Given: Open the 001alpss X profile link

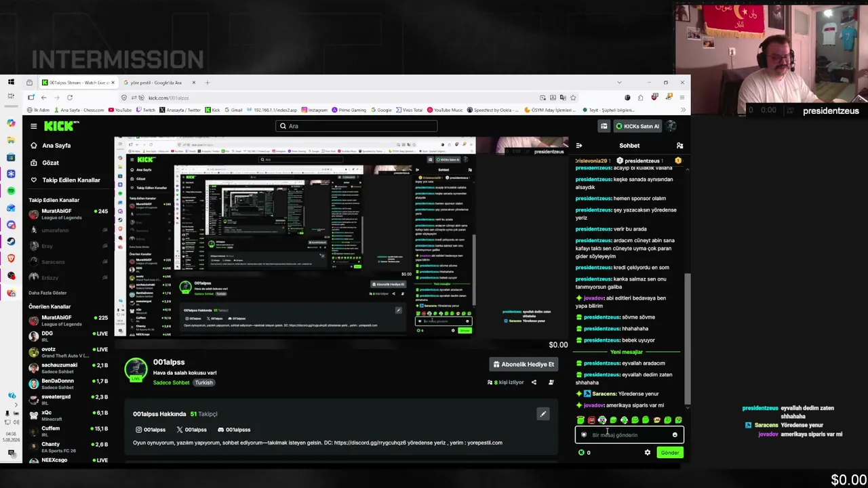Looking at the screenshot, I should click(191, 430).
